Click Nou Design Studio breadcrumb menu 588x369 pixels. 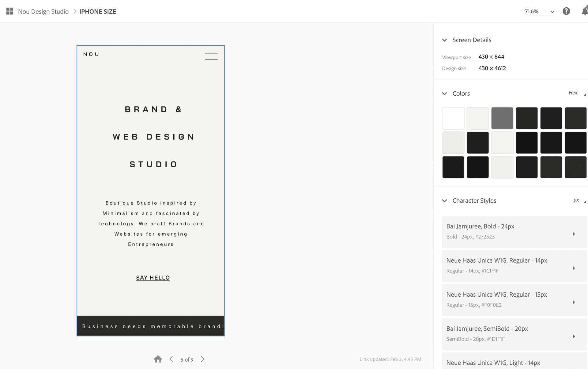(43, 11)
